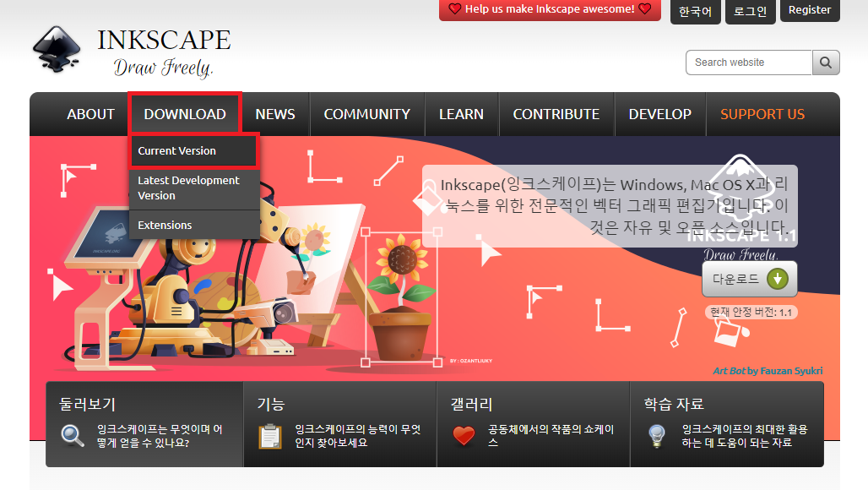Open Art Bot by Fauzan Syukri credit link
Screen dimensions: 868x490
pyautogui.click(x=768, y=371)
